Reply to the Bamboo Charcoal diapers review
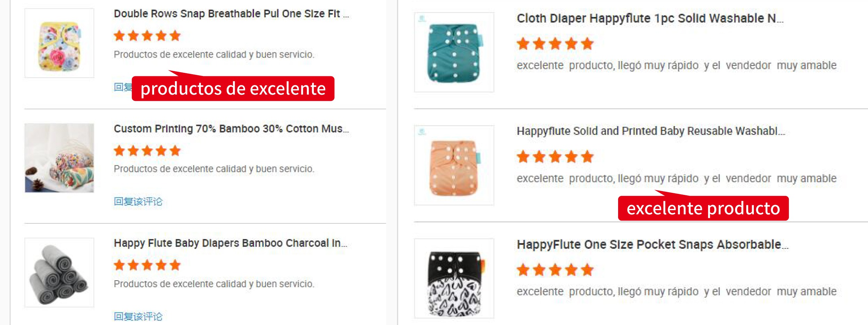The image size is (868, 325). (138, 316)
